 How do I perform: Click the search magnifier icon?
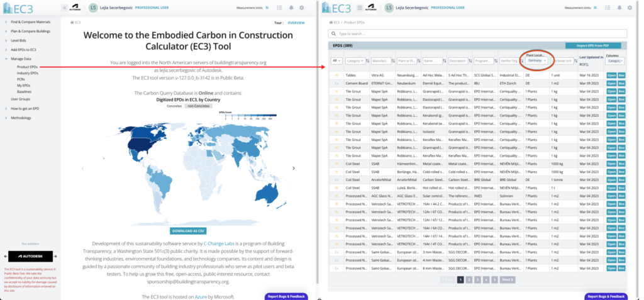(x=334, y=34)
